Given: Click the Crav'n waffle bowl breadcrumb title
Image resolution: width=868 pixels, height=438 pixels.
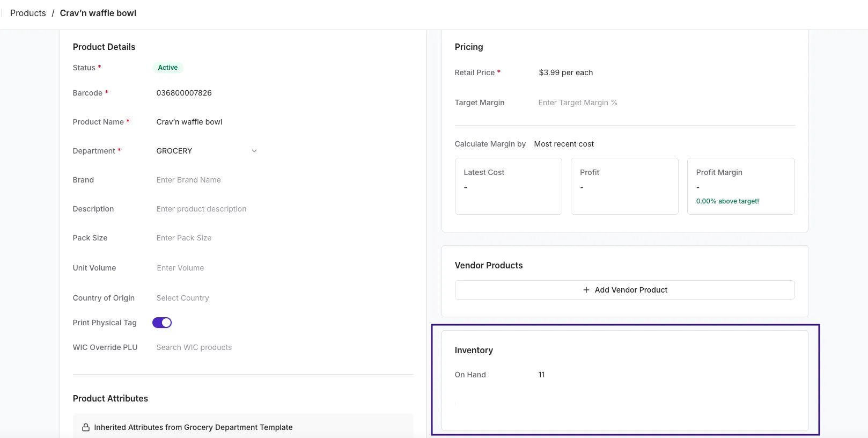Looking at the screenshot, I should point(98,13).
